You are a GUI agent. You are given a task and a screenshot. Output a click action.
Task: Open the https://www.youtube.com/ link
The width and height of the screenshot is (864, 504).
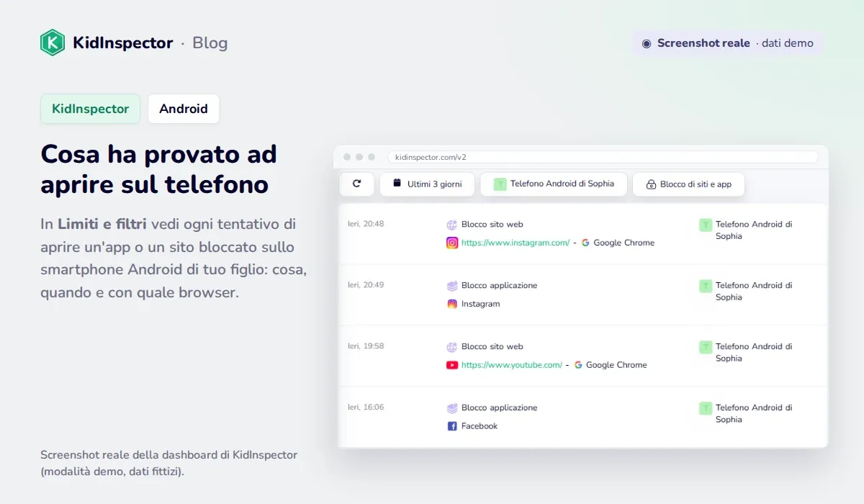(512, 366)
